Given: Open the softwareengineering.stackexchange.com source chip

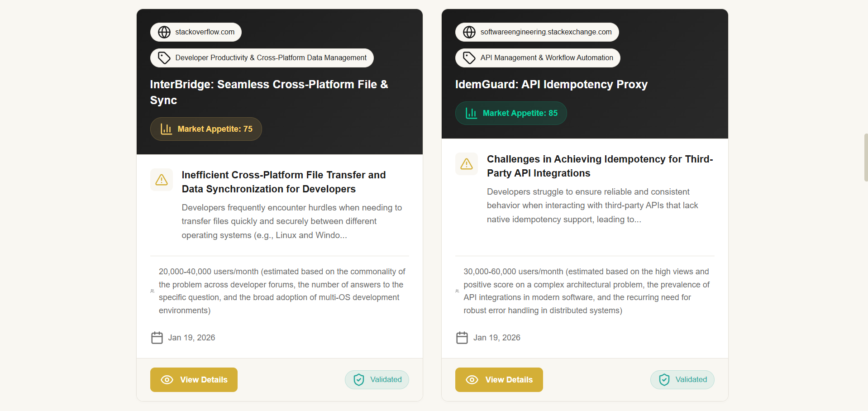Looking at the screenshot, I should (x=537, y=32).
